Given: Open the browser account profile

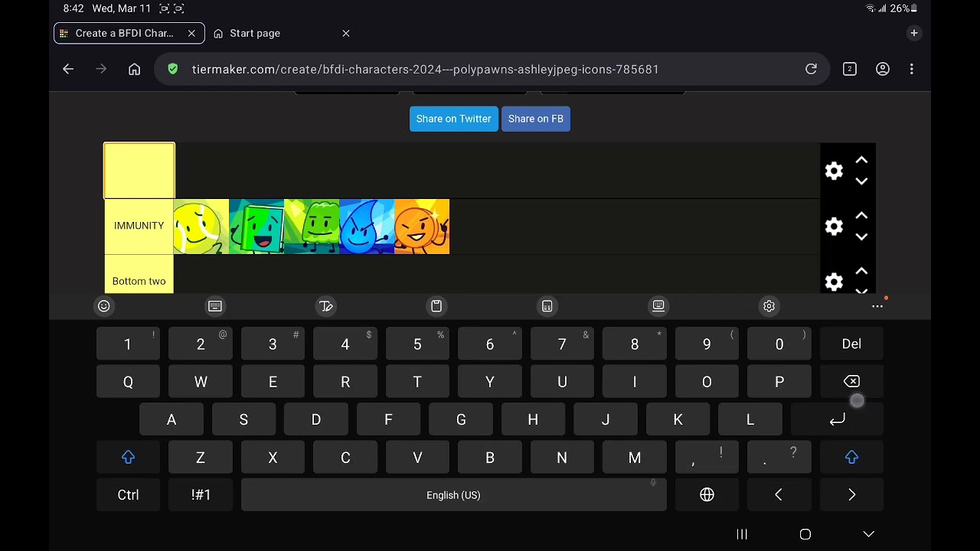Looking at the screenshot, I should (x=883, y=69).
